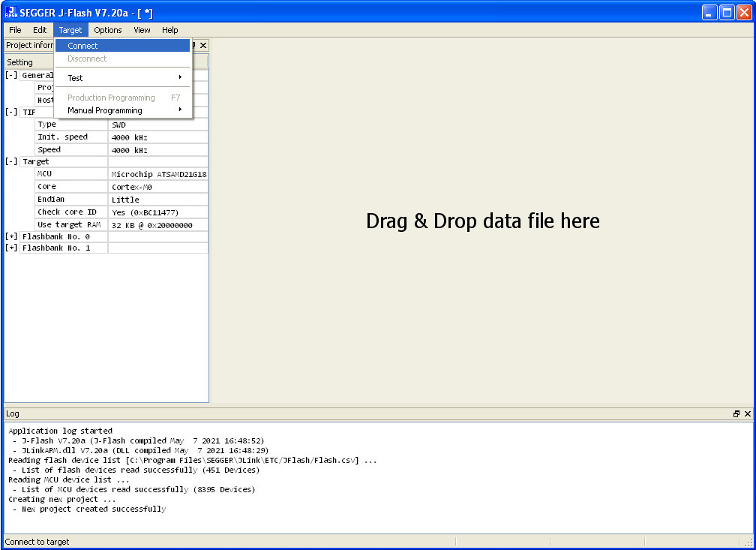
Task: Select the Microchip ATSAMD21G18 MCU value
Action: [x=158, y=174]
